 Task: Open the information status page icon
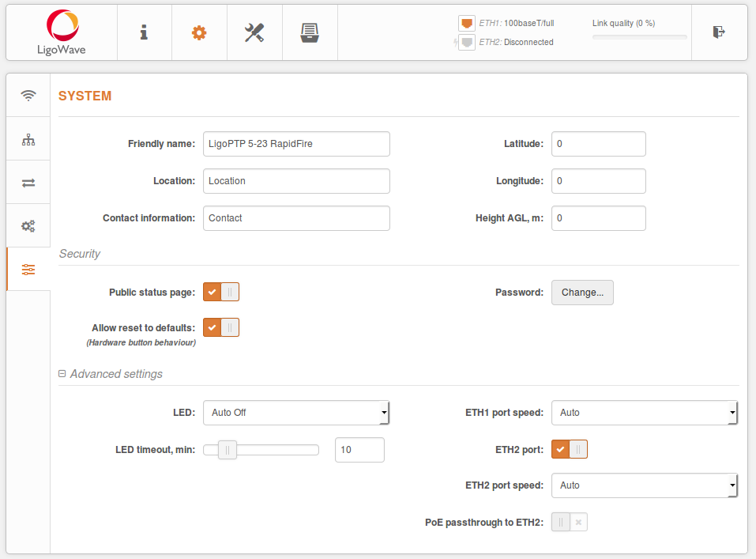[x=144, y=32]
